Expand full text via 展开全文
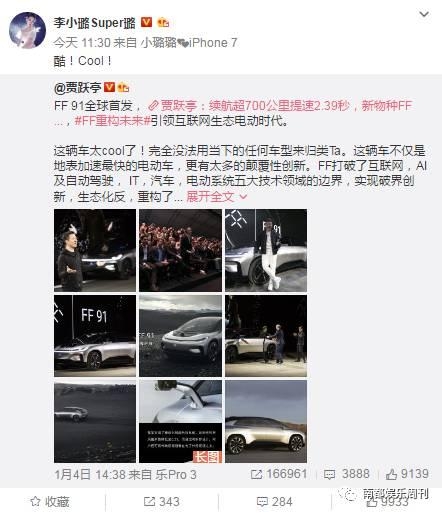 [x=216, y=197]
